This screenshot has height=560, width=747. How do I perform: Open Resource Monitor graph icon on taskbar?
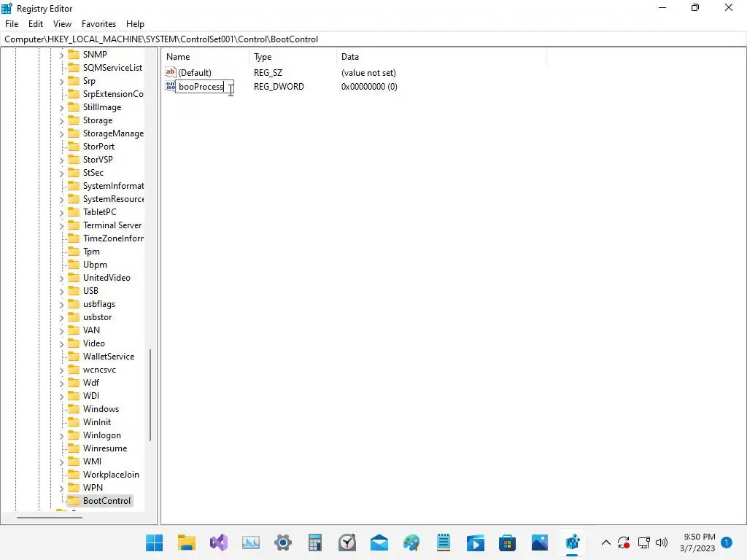pos(251,542)
